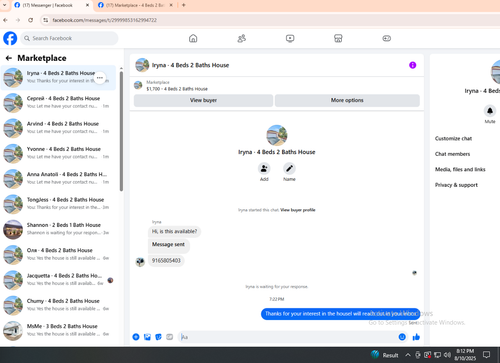Open new browser tab with plus
The image size is (500, 363).
click(183, 5)
